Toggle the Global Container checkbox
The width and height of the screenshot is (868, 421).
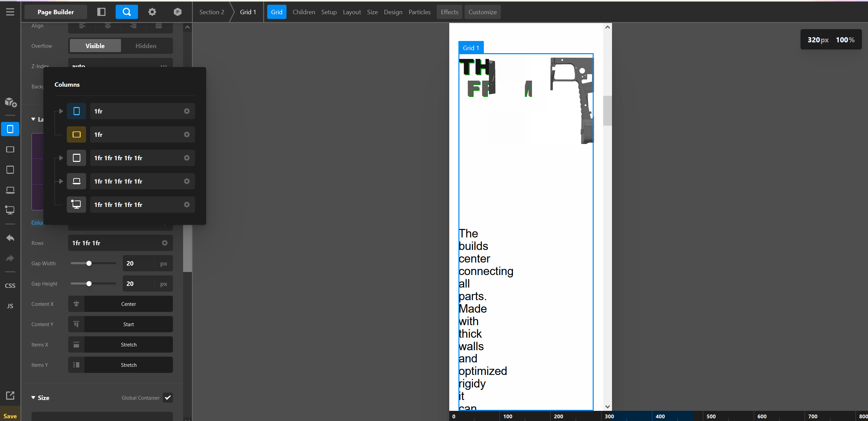point(167,398)
